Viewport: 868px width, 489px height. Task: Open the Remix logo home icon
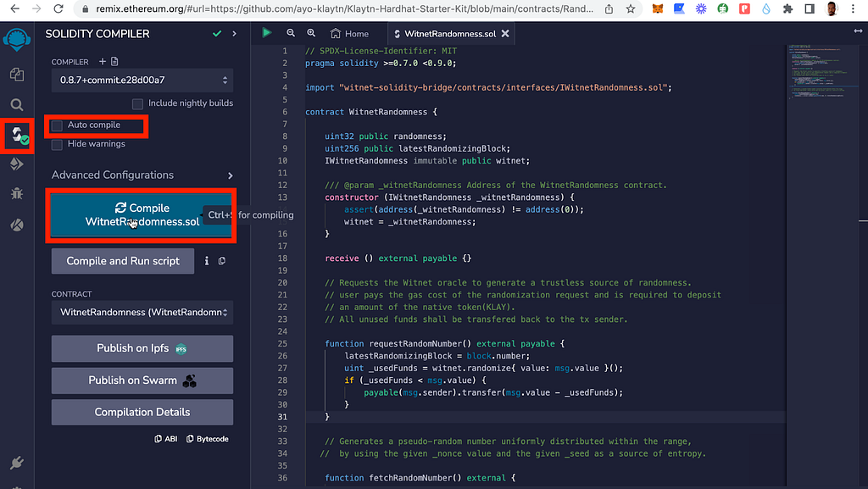tap(17, 40)
